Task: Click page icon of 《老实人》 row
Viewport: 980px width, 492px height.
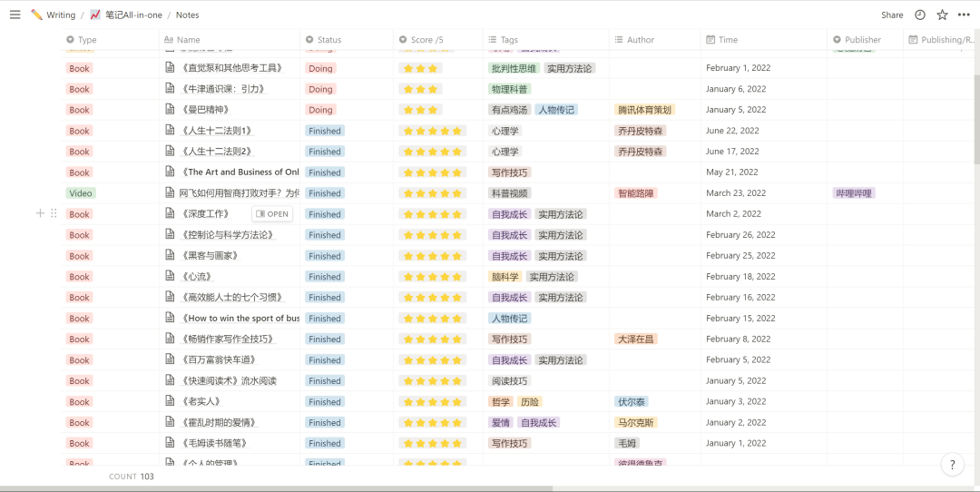Action: (x=170, y=401)
